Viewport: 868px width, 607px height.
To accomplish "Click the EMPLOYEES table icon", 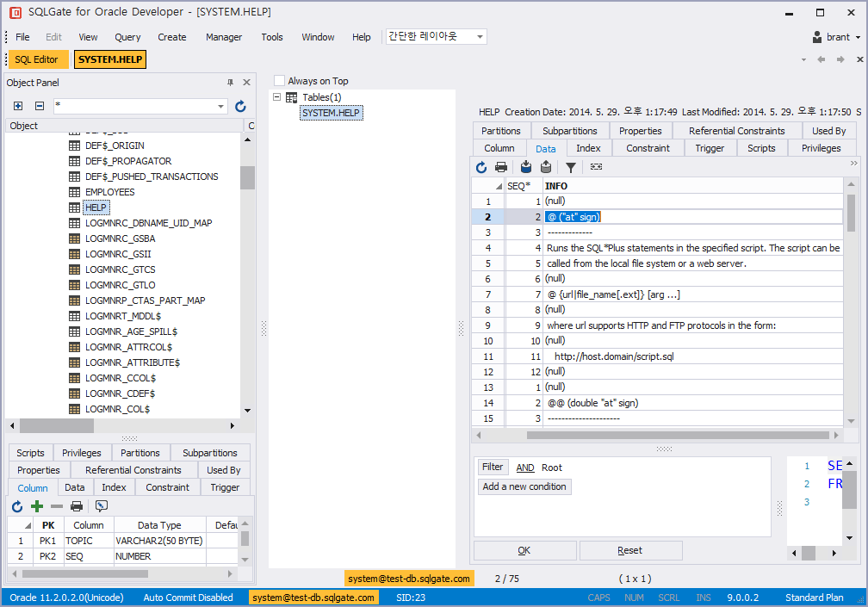I will tap(74, 192).
